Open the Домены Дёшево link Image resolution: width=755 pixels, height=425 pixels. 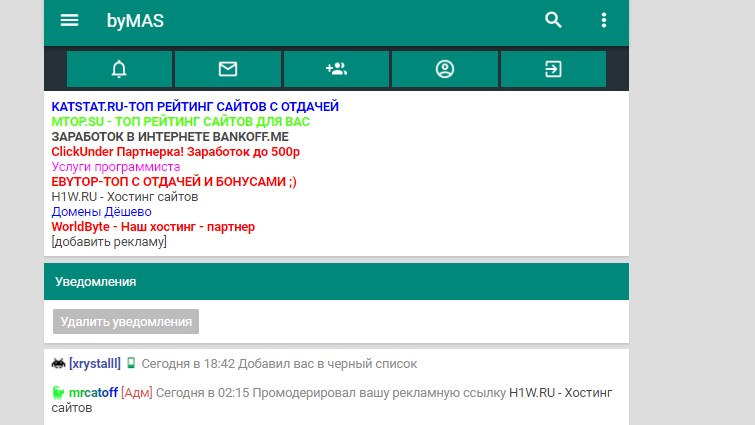(101, 211)
